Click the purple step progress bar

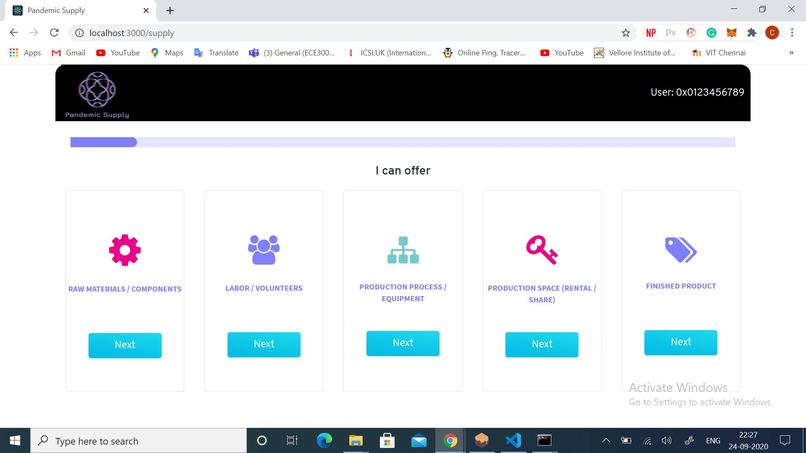pos(403,142)
